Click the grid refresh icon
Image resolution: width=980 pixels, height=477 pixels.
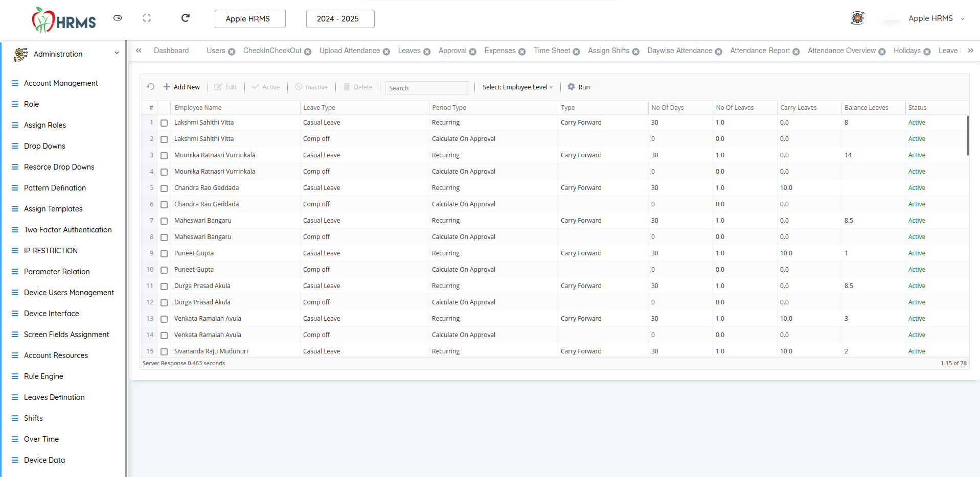[151, 87]
